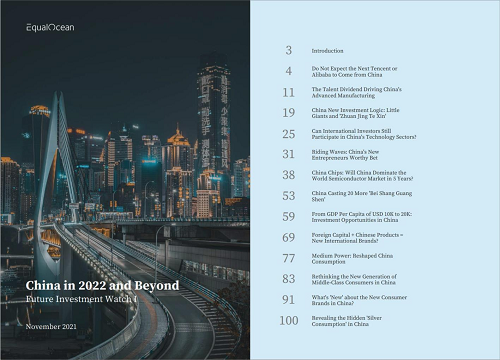Click page number 38 in contents
The height and width of the screenshot is (360, 500).
(289, 175)
